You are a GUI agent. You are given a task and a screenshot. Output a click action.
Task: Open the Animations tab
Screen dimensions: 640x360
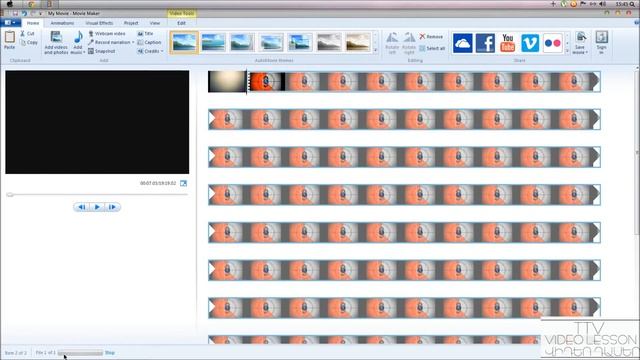click(x=62, y=23)
